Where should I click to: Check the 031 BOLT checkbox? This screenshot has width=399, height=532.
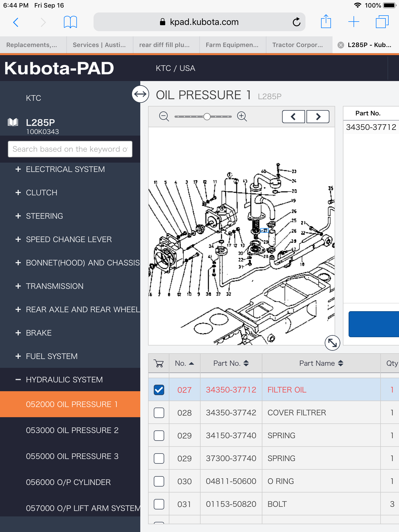click(x=159, y=504)
